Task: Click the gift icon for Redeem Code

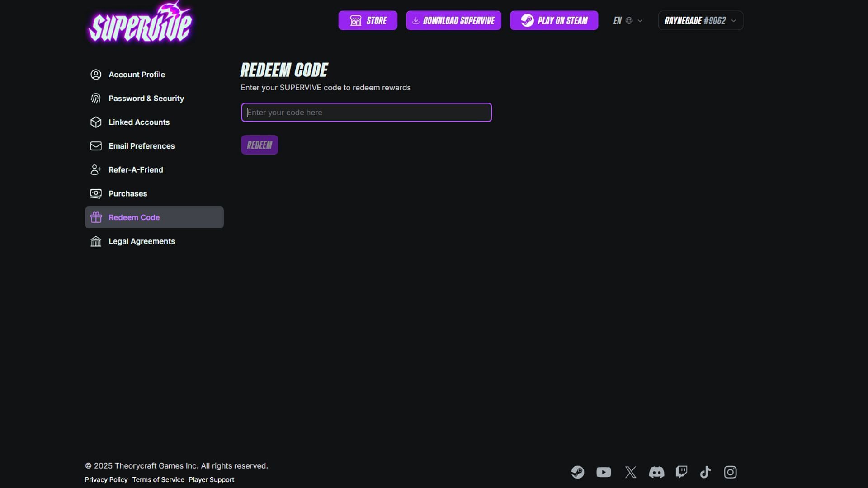Action: coord(96,217)
